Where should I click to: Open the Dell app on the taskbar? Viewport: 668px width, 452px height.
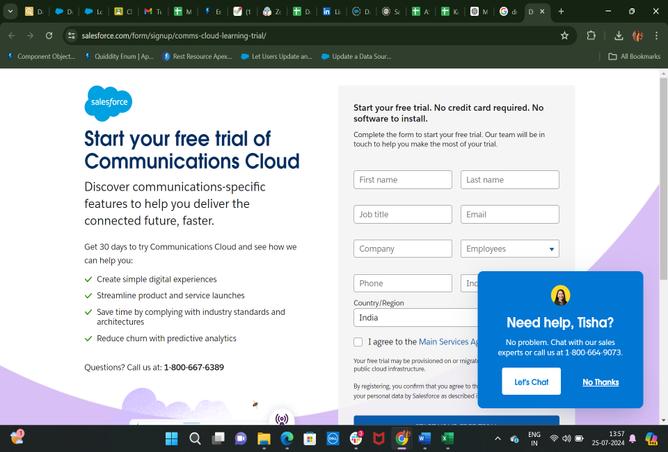coord(333,438)
